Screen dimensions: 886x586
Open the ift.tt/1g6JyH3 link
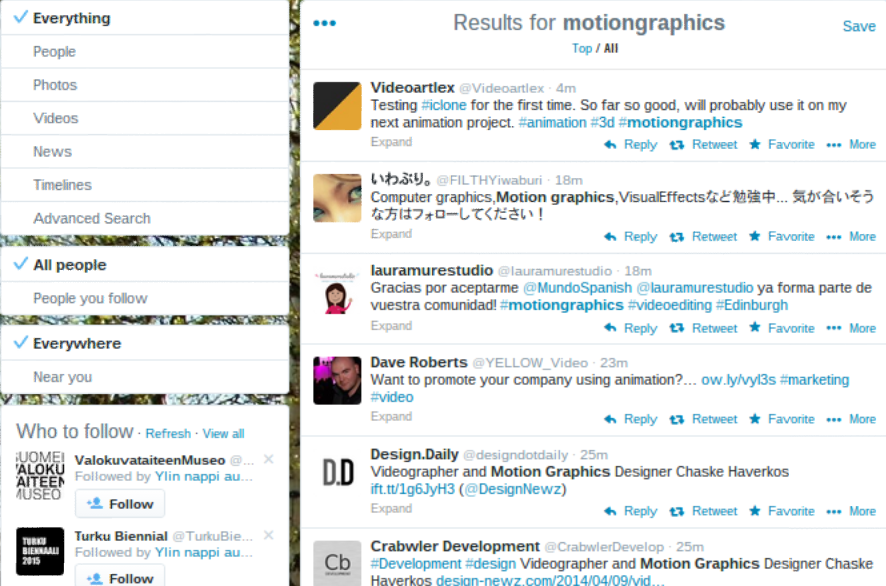click(x=412, y=489)
